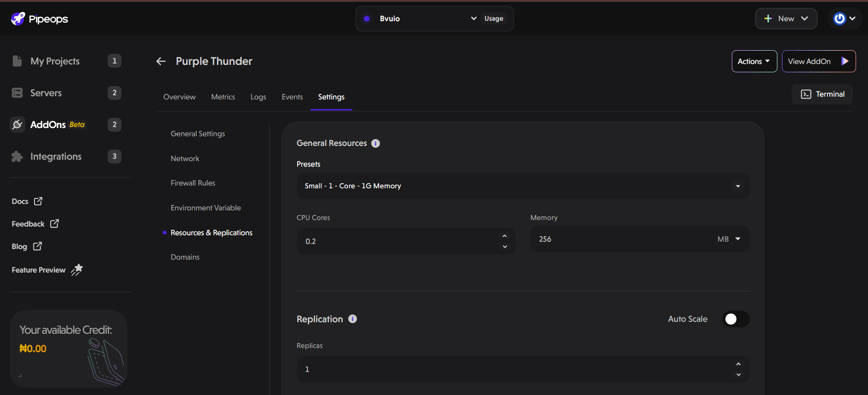Click the Docs external link icon
868x395 pixels.
coord(38,201)
